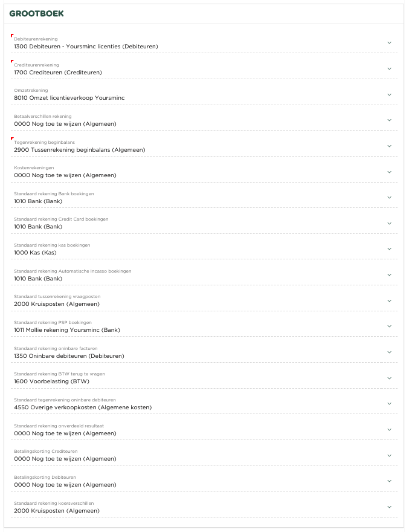Open the Standaard tussenrekening vraagposten dropdown
This screenshot has height=532, width=409.
(389, 300)
